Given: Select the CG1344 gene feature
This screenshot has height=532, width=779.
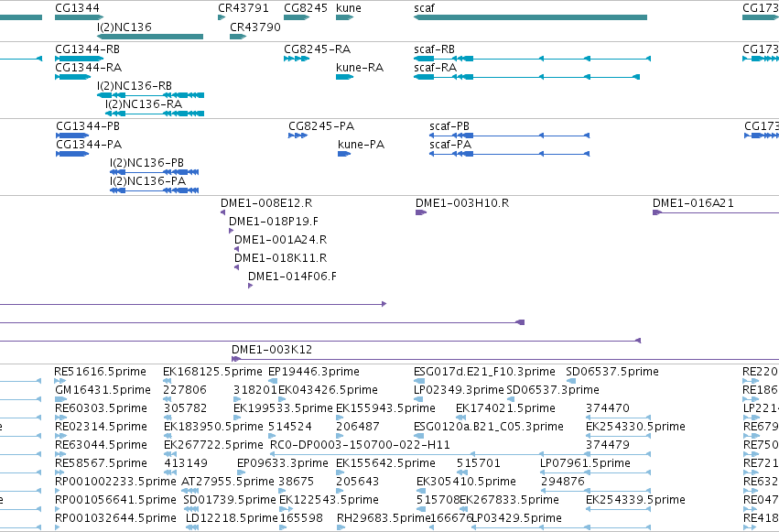Looking at the screenshot, I should tap(79, 17).
